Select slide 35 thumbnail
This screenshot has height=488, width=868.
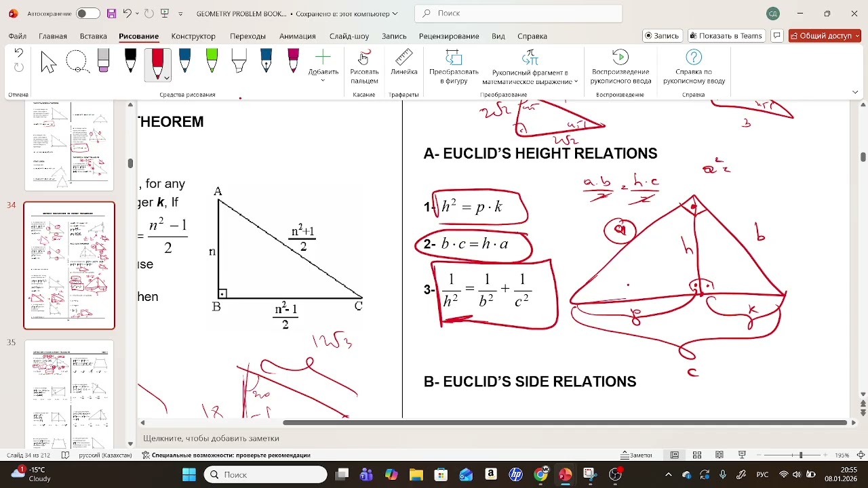pos(69,394)
